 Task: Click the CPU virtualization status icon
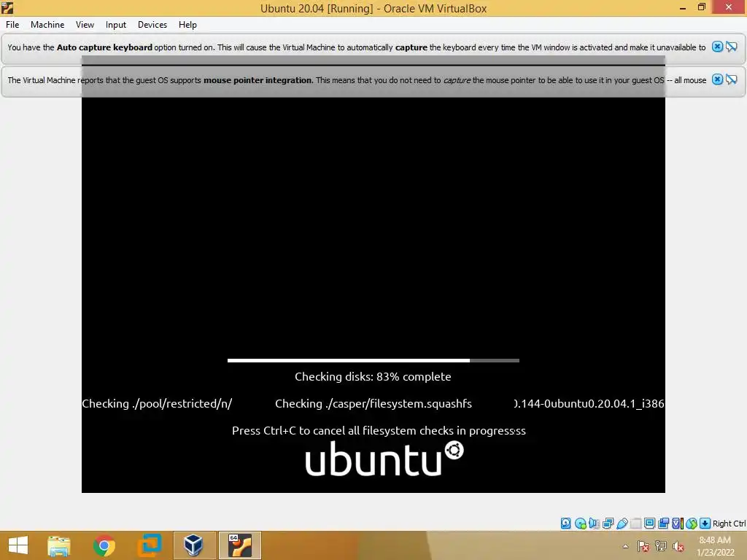(x=677, y=524)
